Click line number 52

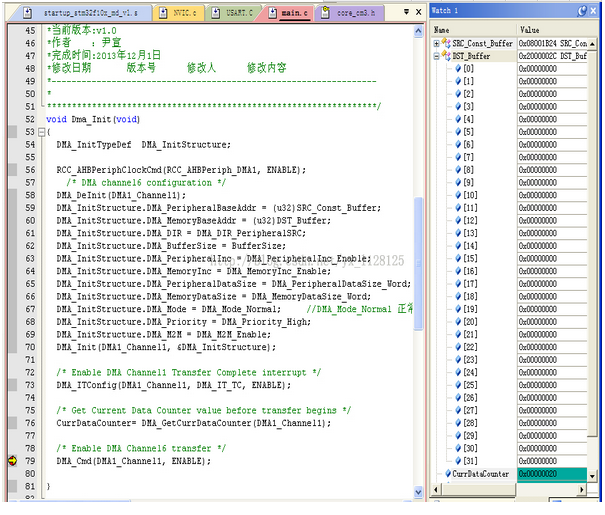pos(30,119)
